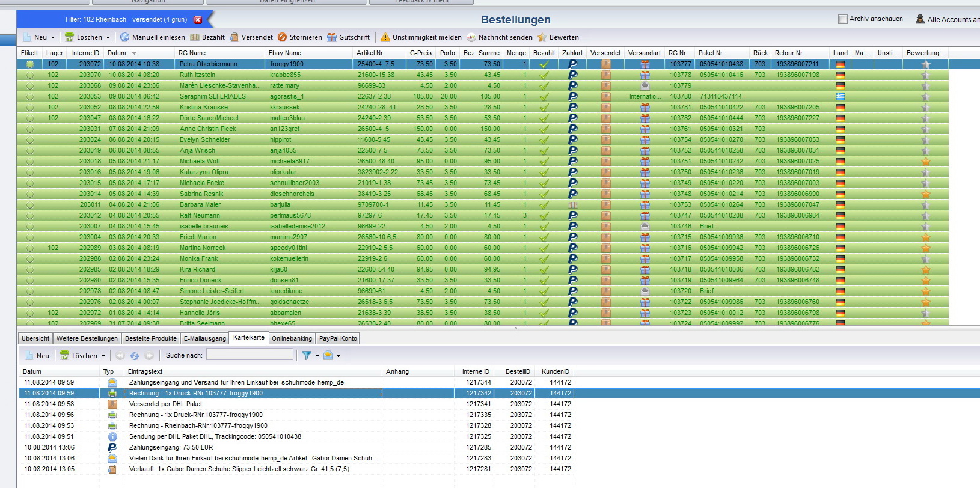The image size is (980, 488).
Task: Click Nachricht senden eBay icon
Action: 471,37
